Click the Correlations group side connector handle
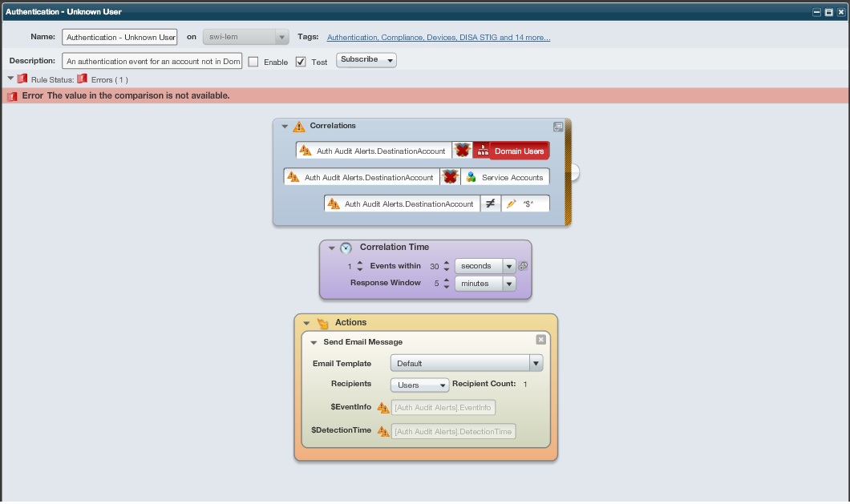The image size is (850, 504). pyautogui.click(x=575, y=172)
